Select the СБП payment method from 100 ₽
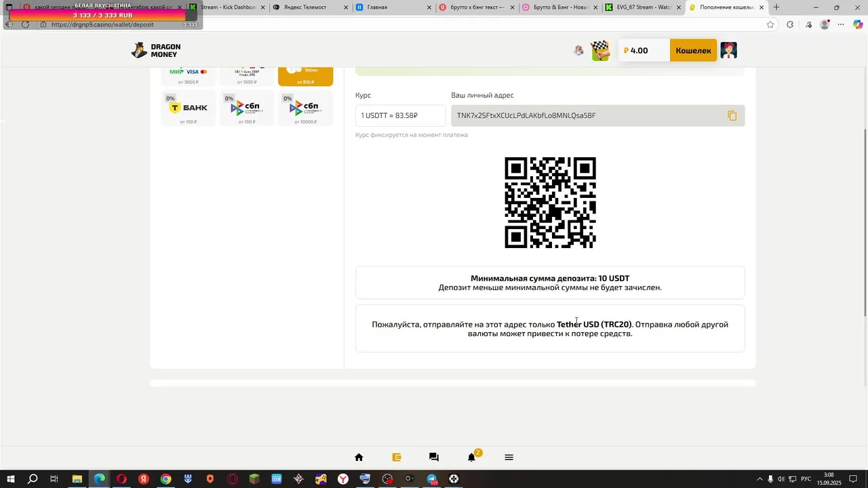This screenshot has width=868, height=488. pos(247,108)
